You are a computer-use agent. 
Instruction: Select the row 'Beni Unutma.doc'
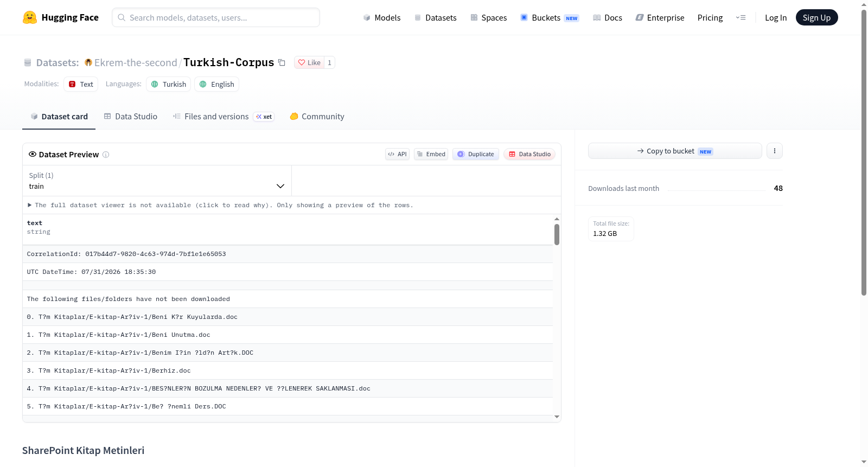pos(288,335)
